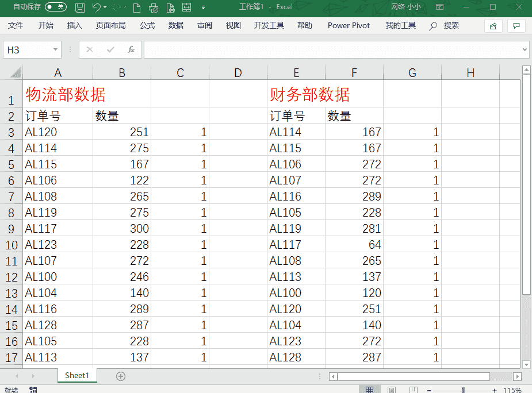This screenshot has height=393, width=532.
Task: Click the red 物流部数据 title cell
Action: [x=65, y=94]
